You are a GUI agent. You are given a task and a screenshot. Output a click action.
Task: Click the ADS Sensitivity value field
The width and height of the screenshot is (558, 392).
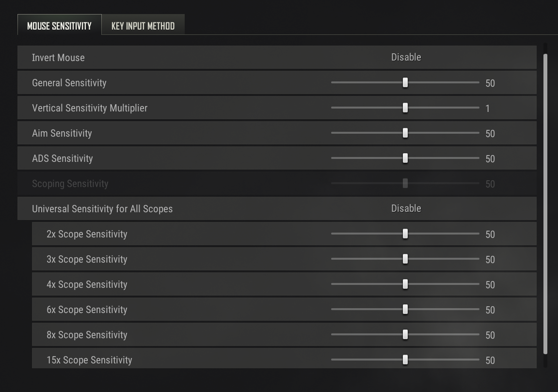(x=490, y=159)
